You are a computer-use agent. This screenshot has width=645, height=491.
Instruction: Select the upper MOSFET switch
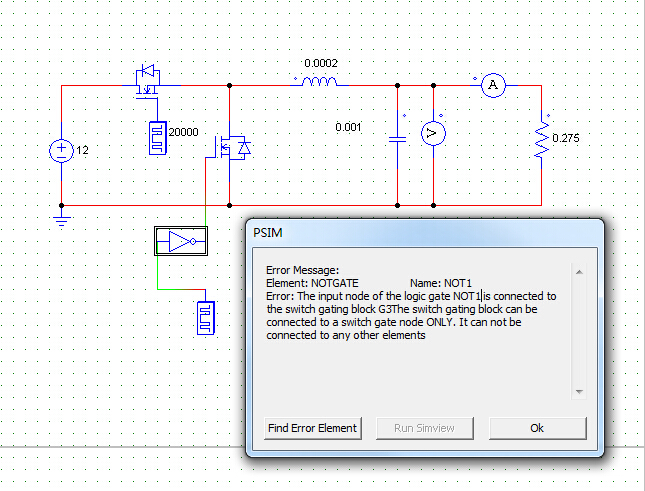point(147,81)
